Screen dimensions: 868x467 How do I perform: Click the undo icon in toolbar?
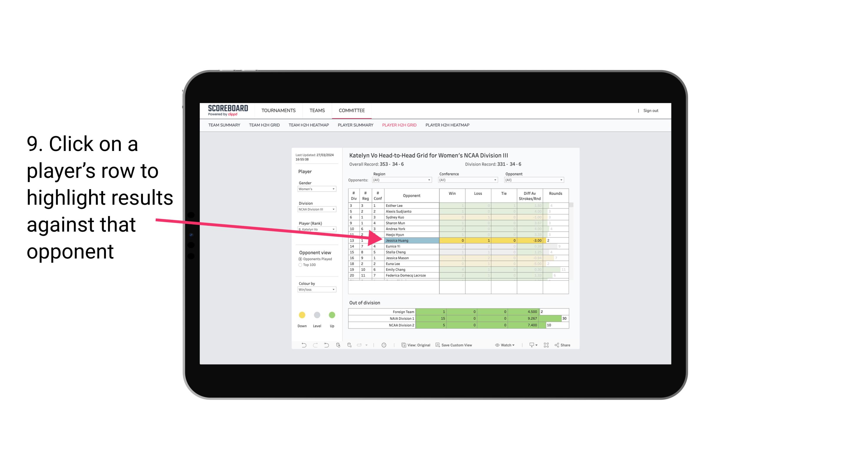pos(301,346)
